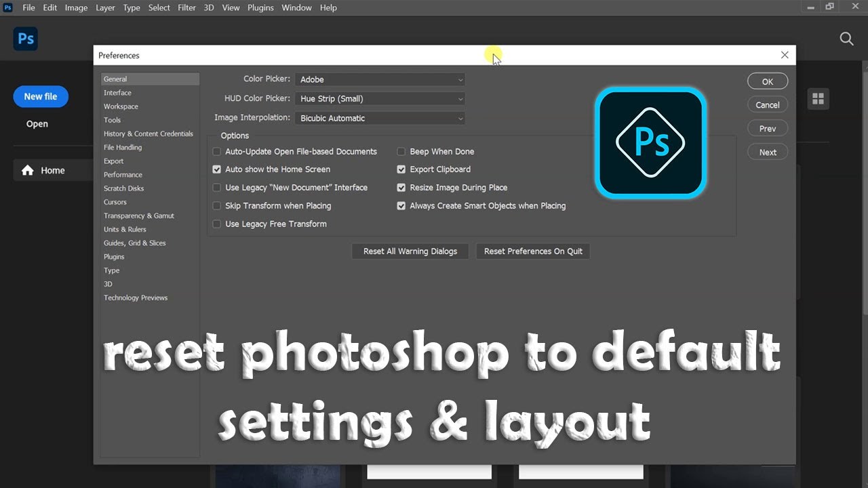Viewport: 868px width, 488px height.
Task: Click the Ps home logo icon
Action: click(26, 39)
